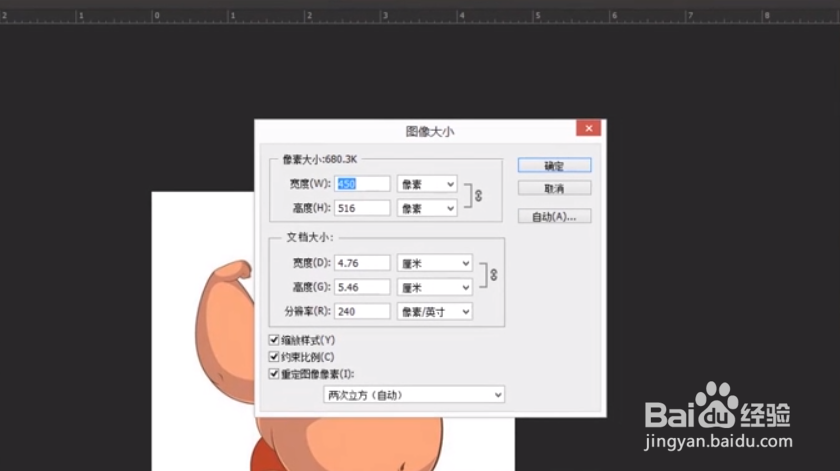
Task: Open the 厘米 unit dropdown for 宽度(D)
Action: point(434,263)
